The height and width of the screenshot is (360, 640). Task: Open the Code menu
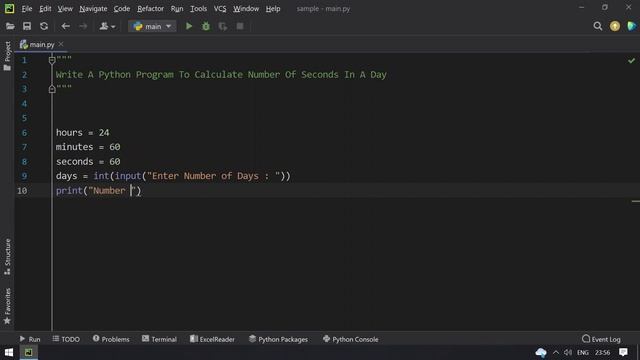click(122, 9)
